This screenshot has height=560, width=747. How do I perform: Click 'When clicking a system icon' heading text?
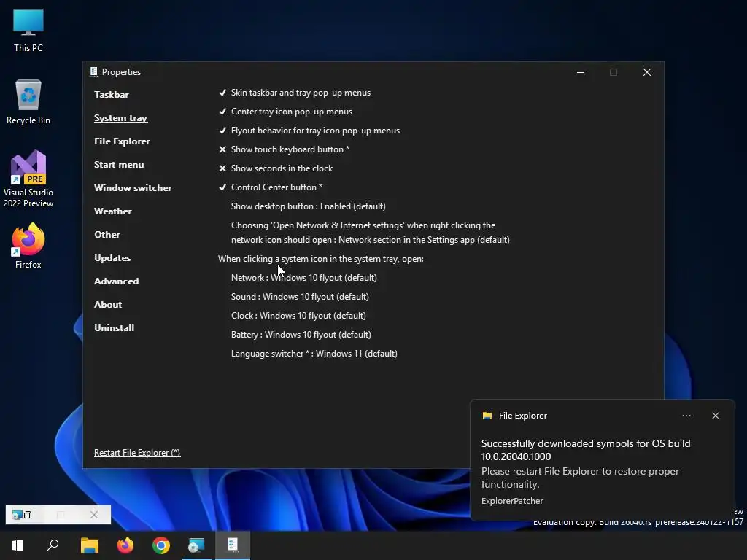click(x=321, y=259)
